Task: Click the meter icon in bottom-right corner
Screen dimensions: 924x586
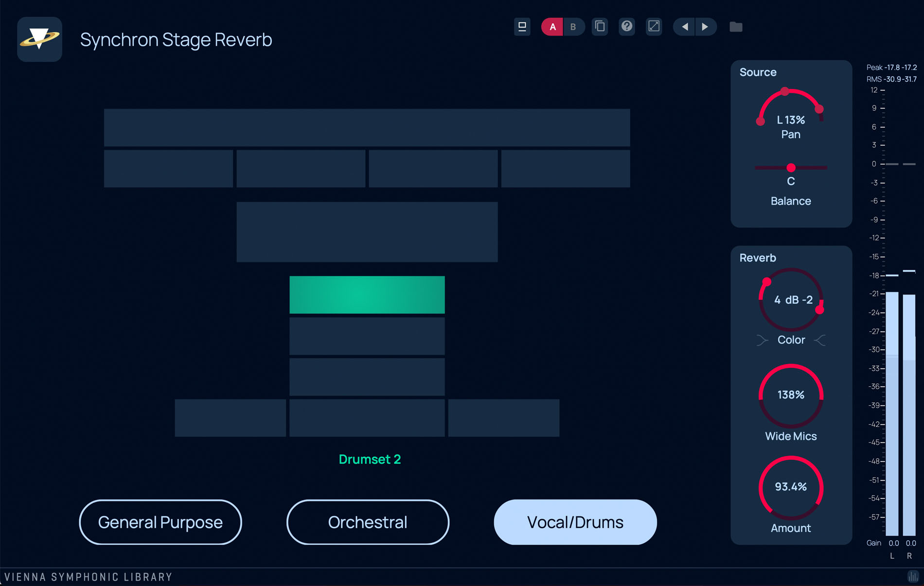Action: (913, 577)
